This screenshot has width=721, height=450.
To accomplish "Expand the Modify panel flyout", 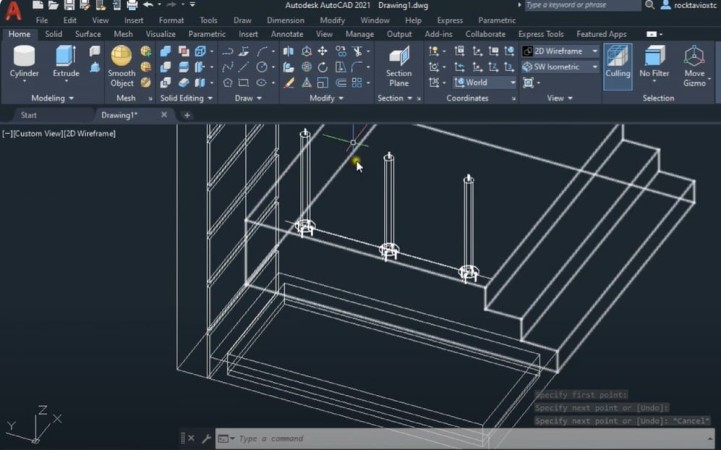I will click(x=326, y=98).
